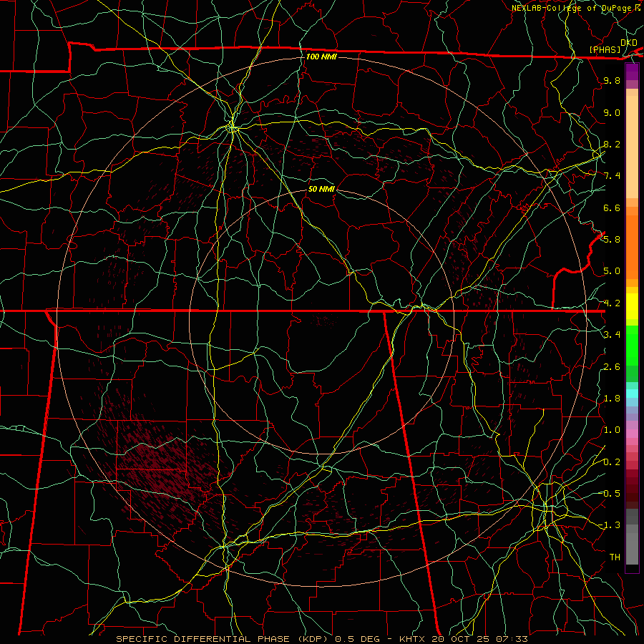Click the 50 NMI range ring label
This screenshot has height=644, width=644.
[321, 189]
